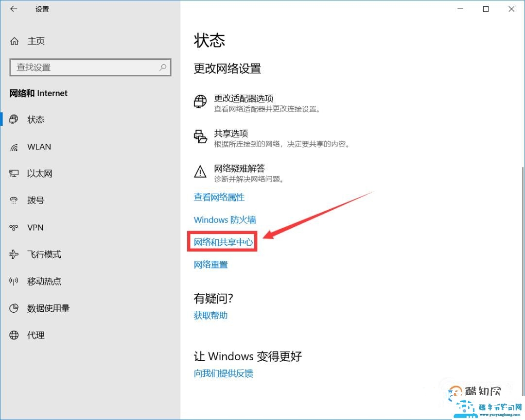Viewport: 525px width, 420px height.
Task: Select the WLAN wifi icon
Action: coord(14,147)
